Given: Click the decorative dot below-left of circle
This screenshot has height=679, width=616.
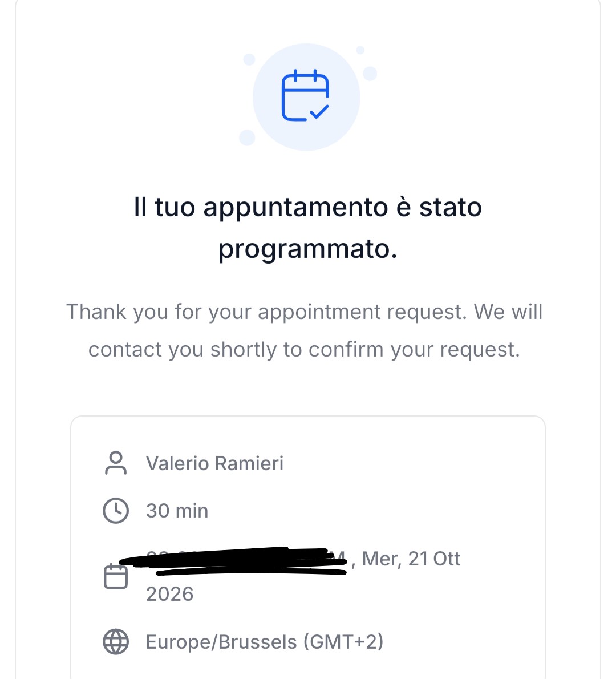Looking at the screenshot, I should [x=247, y=138].
